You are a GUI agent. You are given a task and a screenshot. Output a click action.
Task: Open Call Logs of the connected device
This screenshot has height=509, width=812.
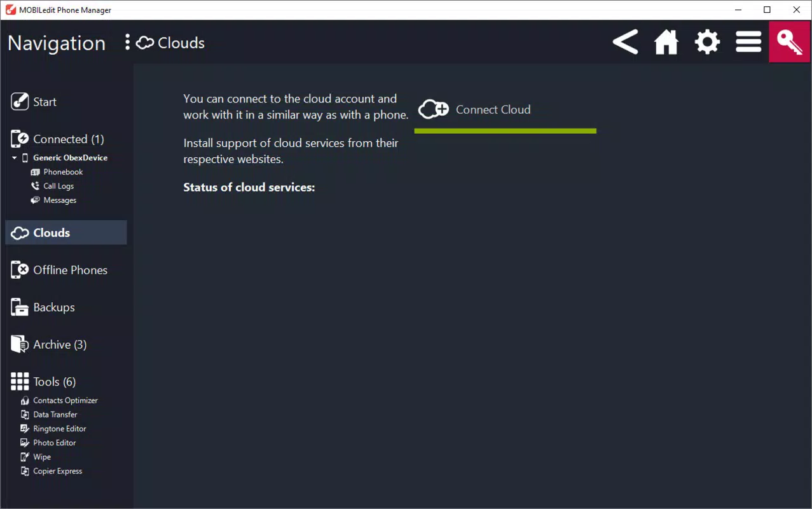[x=58, y=186]
